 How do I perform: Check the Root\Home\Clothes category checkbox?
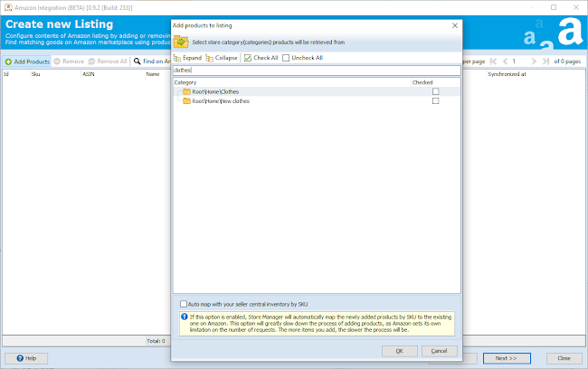click(435, 91)
